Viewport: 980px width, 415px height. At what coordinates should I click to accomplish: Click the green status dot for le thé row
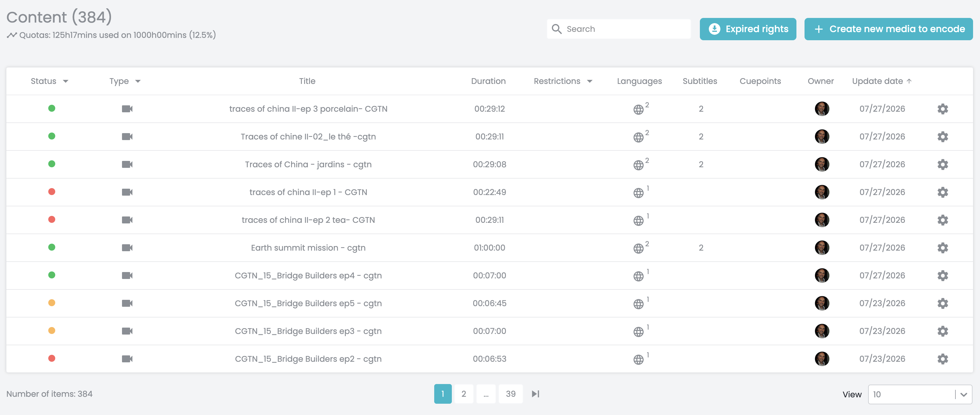(x=52, y=136)
